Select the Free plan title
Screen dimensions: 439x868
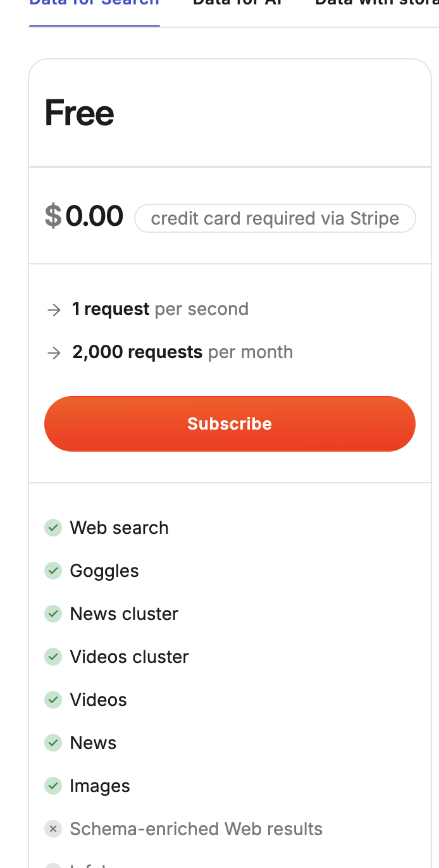pyautogui.click(x=79, y=112)
